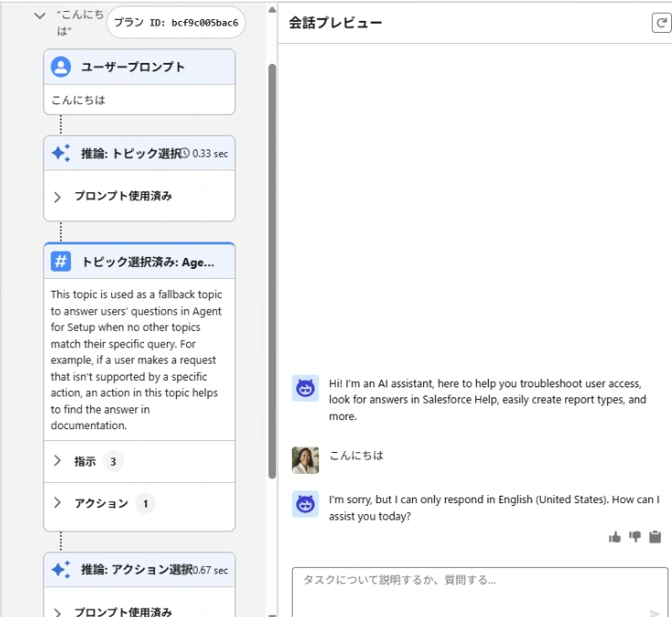Click the 会話プレビュー heading
This screenshot has width=672, height=617.
click(336, 23)
